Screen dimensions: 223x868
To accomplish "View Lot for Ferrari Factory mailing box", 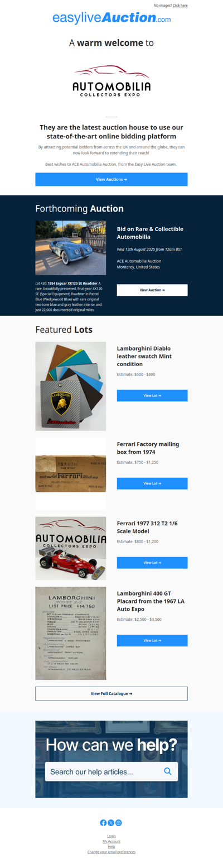I will pyautogui.click(x=152, y=483).
